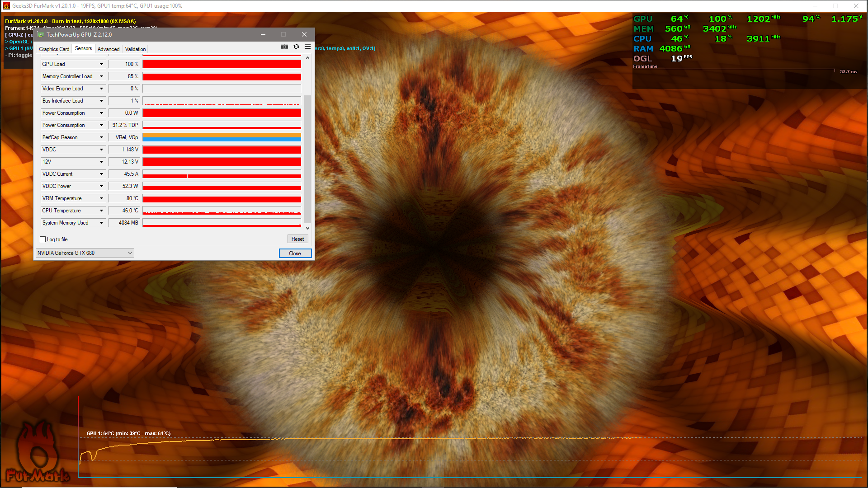Click the Close button in GPU-Z
The image size is (868, 488).
click(295, 253)
